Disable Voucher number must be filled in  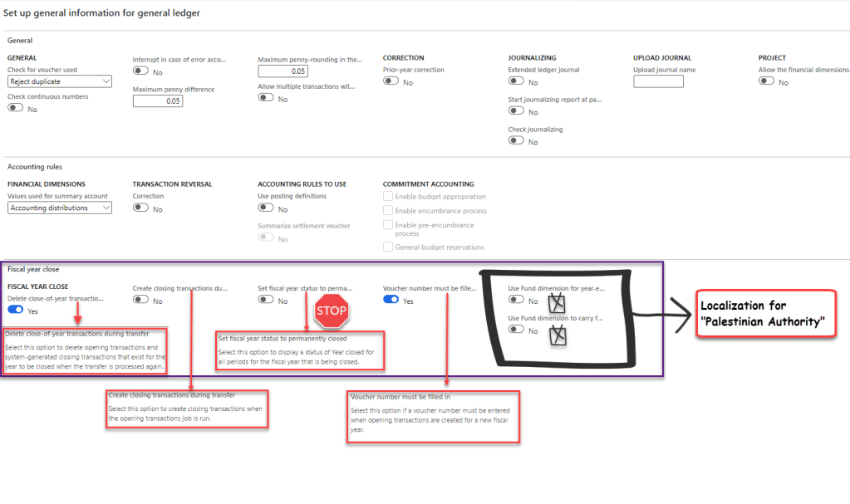pyautogui.click(x=391, y=301)
